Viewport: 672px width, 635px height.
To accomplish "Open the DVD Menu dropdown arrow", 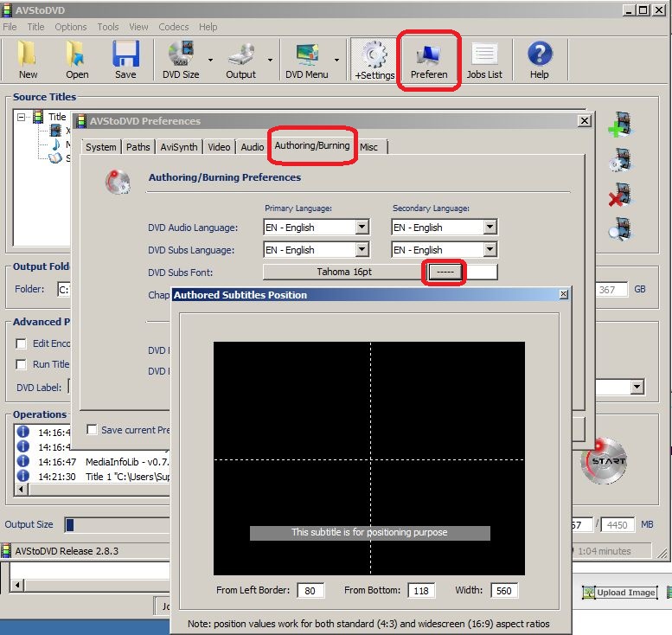I will 336,60.
